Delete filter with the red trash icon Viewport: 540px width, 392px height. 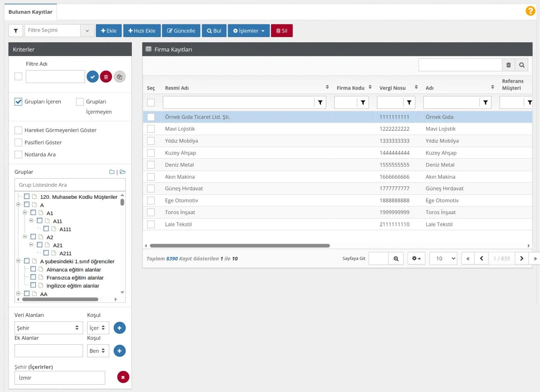[106, 77]
